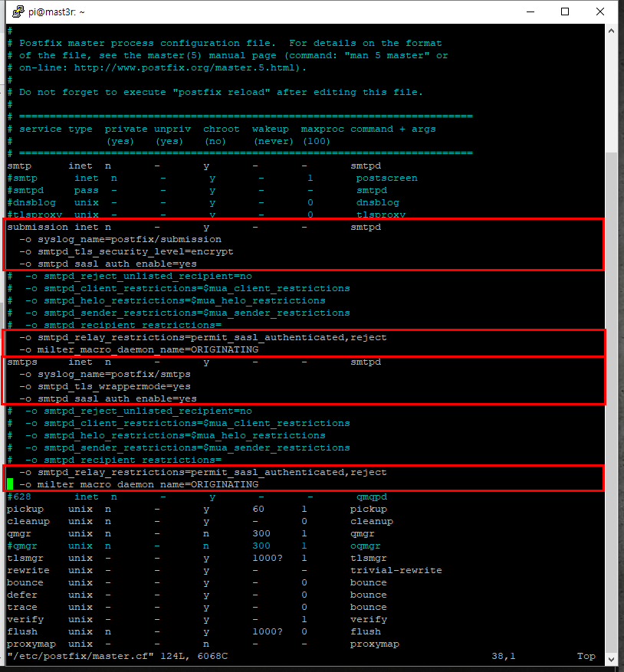Click 'syslog_name=postfix/smtps' option
This screenshot has height=672, width=624.
[x=114, y=374]
